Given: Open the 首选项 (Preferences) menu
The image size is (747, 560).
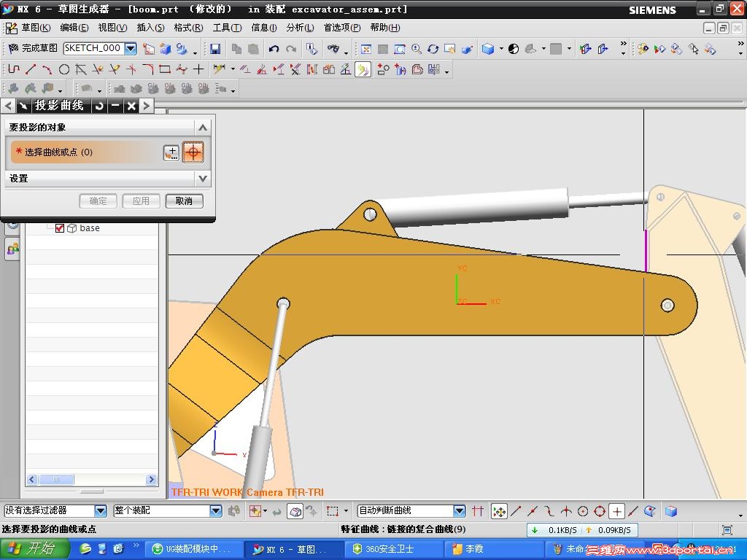Looking at the screenshot, I should pos(342,28).
